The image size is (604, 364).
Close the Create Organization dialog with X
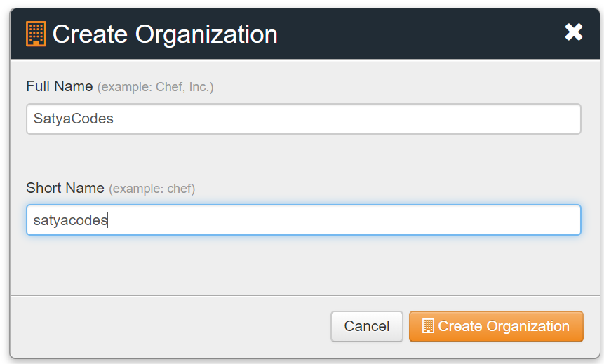pos(573,32)
